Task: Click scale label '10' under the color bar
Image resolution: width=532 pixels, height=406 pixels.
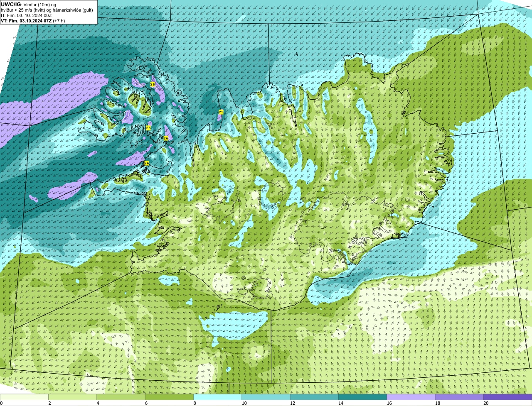Action: pos(244,403)
